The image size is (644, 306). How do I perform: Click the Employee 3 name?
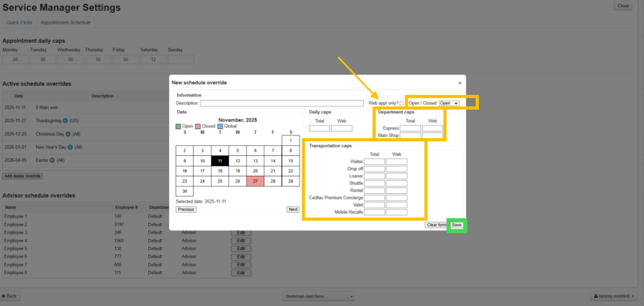pyautogui.click(x=16, y=232)
